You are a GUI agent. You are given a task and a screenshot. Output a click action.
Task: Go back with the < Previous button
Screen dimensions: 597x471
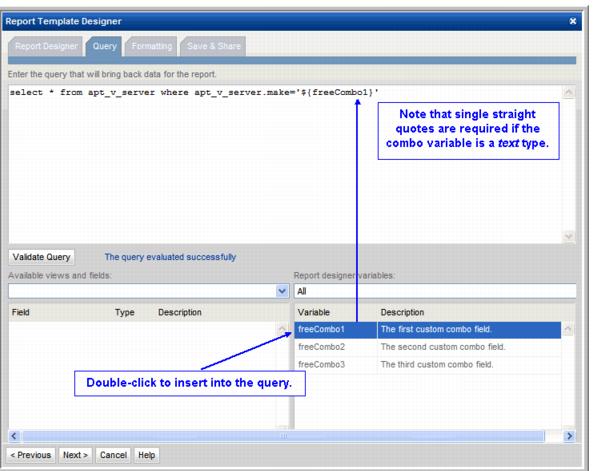click(x=30, y=455)
